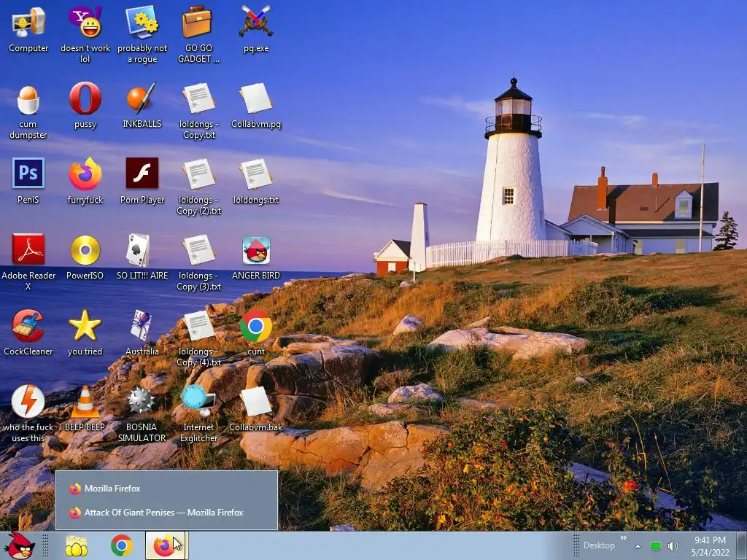Select the 'SO LIT!!! AIRE' solitaire icon
This screenshot has width=747, height=560.
(142, 257)
